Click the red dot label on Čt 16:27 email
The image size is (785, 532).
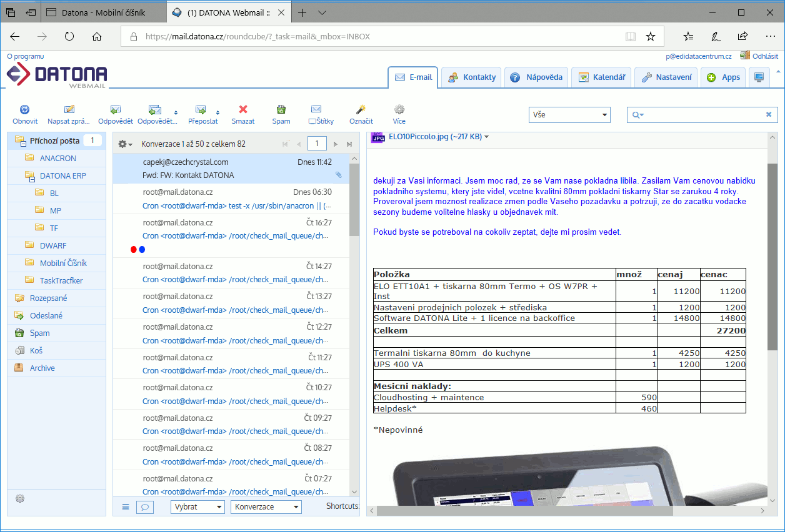[x=134, y=249]
